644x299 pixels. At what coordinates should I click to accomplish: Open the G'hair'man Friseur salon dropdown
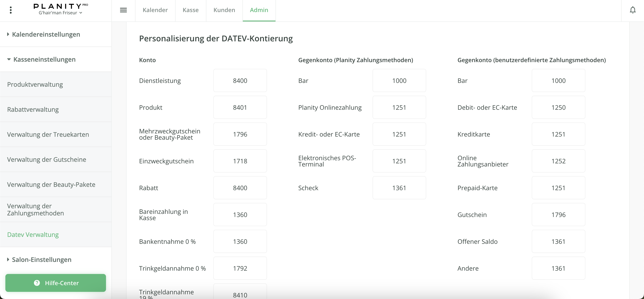coord(60,13)
